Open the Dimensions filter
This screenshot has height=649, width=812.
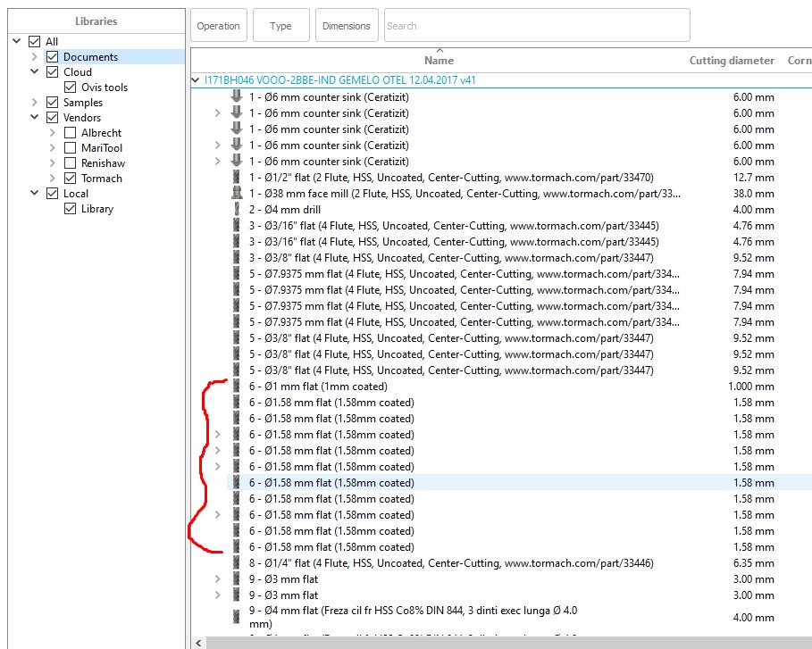pos(347,25)
